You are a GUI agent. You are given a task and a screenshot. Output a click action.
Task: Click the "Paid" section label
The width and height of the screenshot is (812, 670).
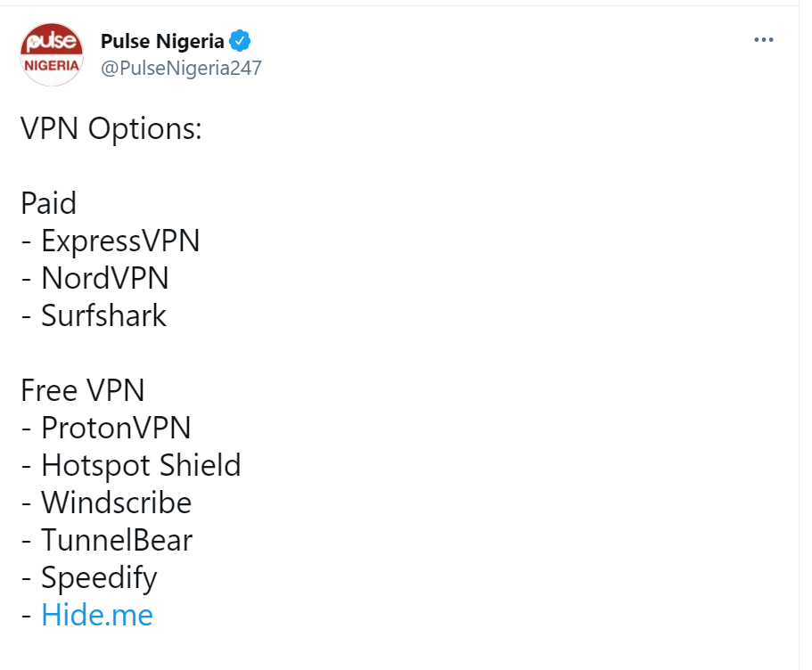pyautogui.click(x=49, y=203)
